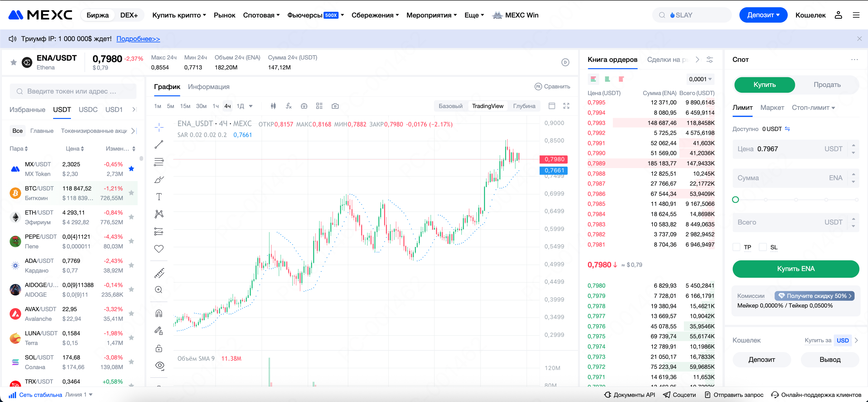This screenshot has height=402, width=868.
Task: Switch to Продать sell tab
Action: click(x=827, y=85)
